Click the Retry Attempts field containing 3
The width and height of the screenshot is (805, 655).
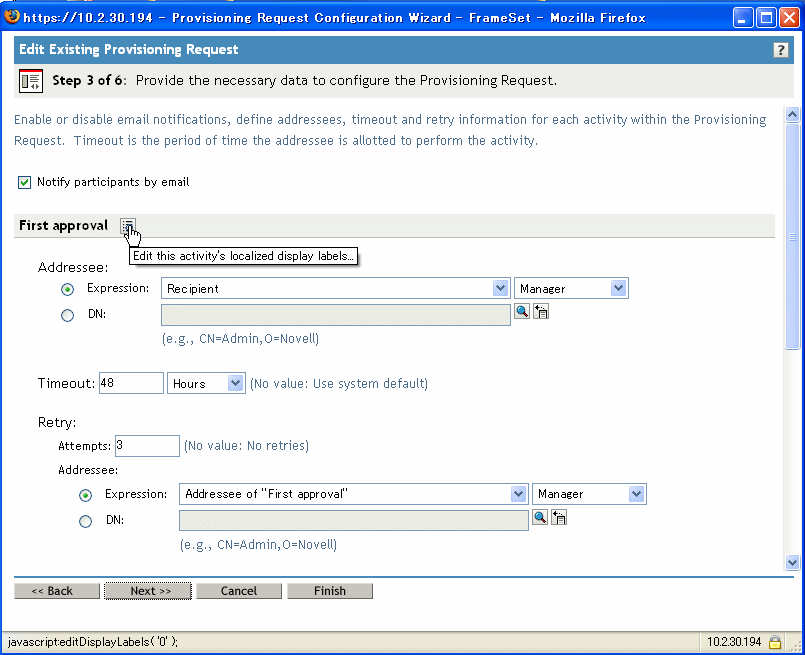coord(147,446)
